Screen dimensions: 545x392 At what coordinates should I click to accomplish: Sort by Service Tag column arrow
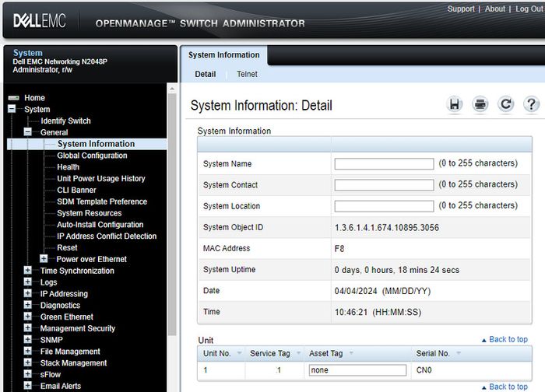tap(298, 353)
